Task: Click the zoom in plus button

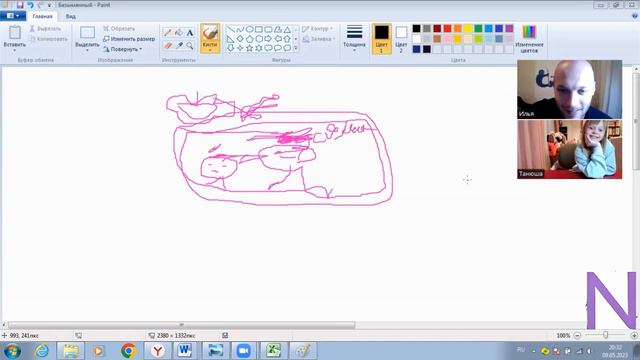Action: 634,335
